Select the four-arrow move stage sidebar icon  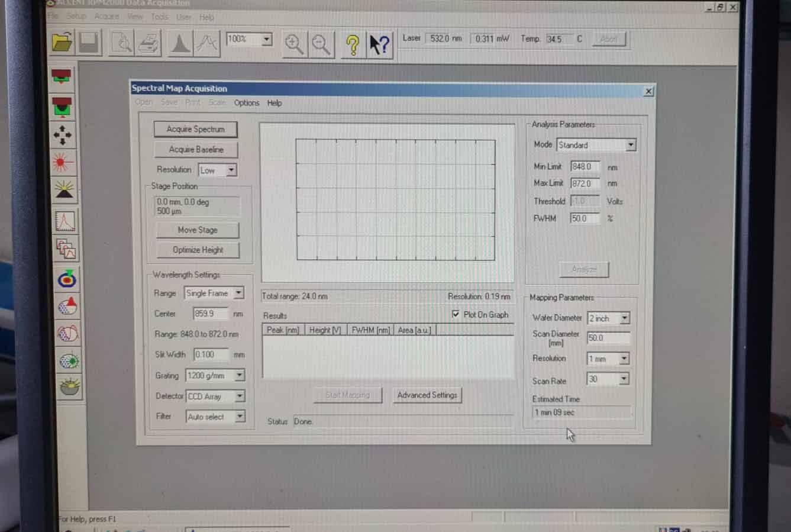[63, 135]
